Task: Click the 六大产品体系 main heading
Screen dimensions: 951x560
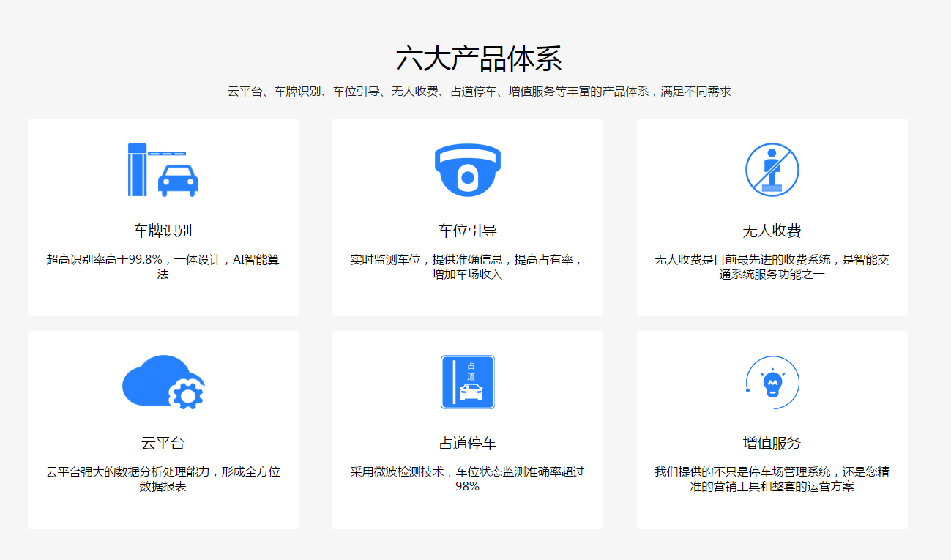Action: tap(479, 59)
